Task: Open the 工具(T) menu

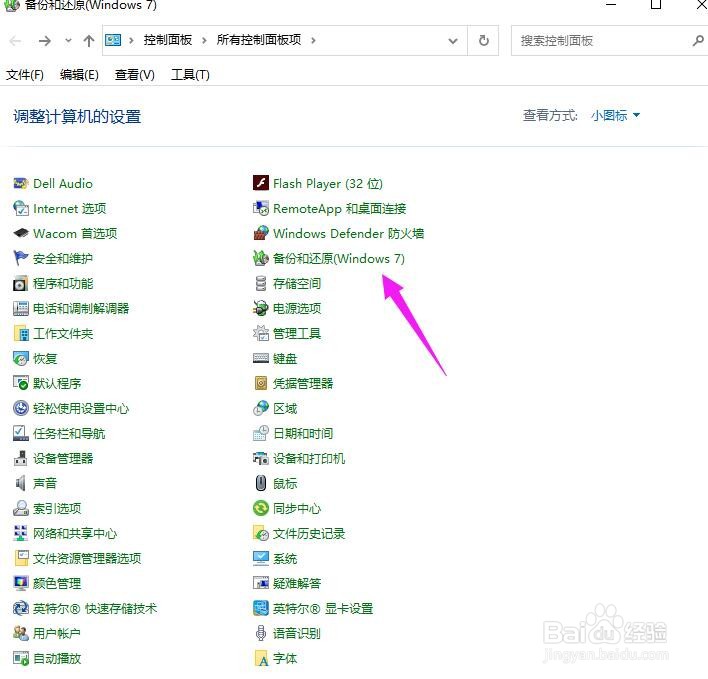Action: click(x=190, y=75)
